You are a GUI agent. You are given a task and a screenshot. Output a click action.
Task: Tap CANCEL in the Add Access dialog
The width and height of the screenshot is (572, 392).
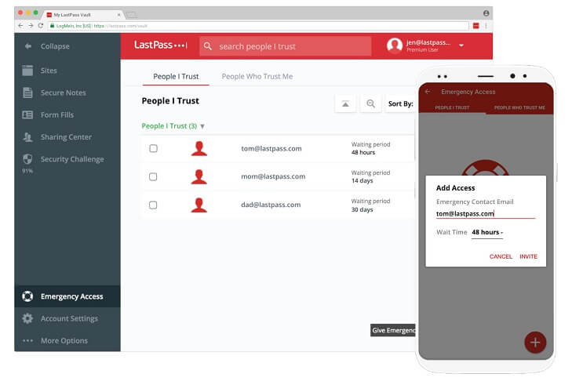[501, 256]
